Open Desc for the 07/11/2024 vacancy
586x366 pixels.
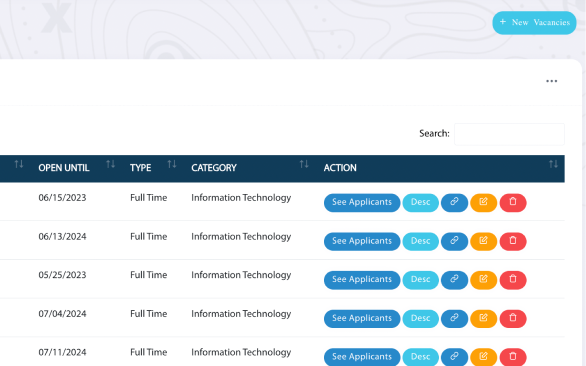[420, 357]
